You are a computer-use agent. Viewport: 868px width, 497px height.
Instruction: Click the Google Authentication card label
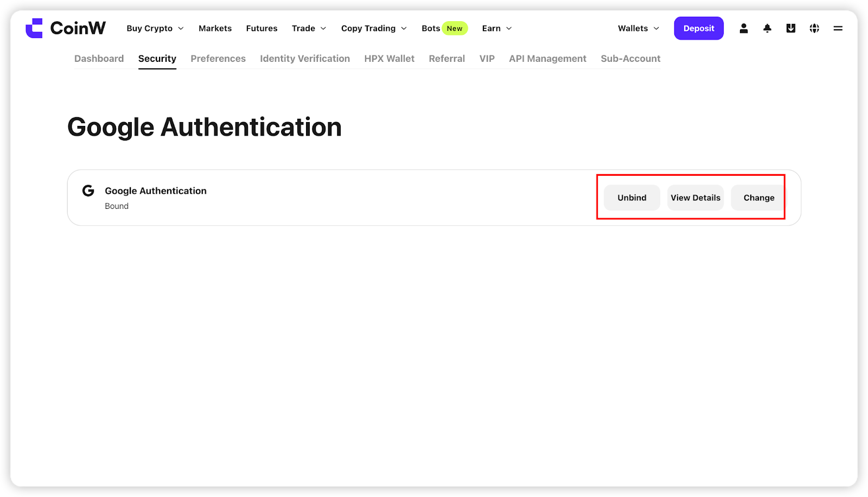pyautogui.click(x=156, y=190)
